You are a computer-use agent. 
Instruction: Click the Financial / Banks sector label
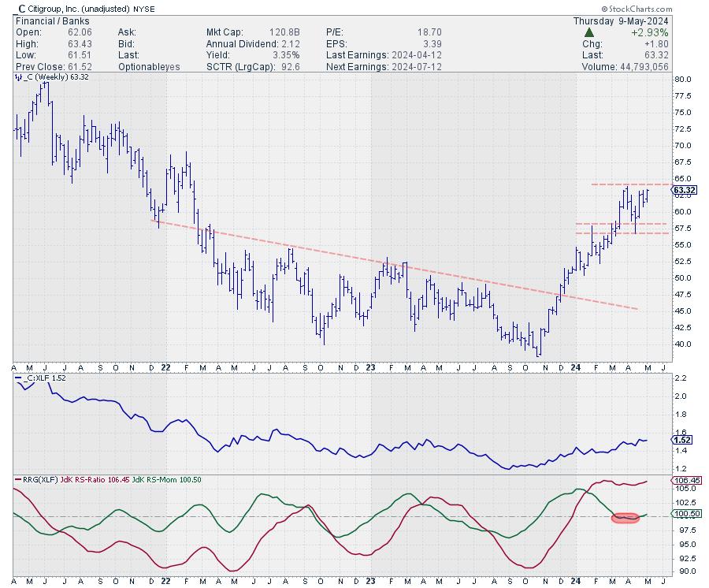tap(49, 20)
